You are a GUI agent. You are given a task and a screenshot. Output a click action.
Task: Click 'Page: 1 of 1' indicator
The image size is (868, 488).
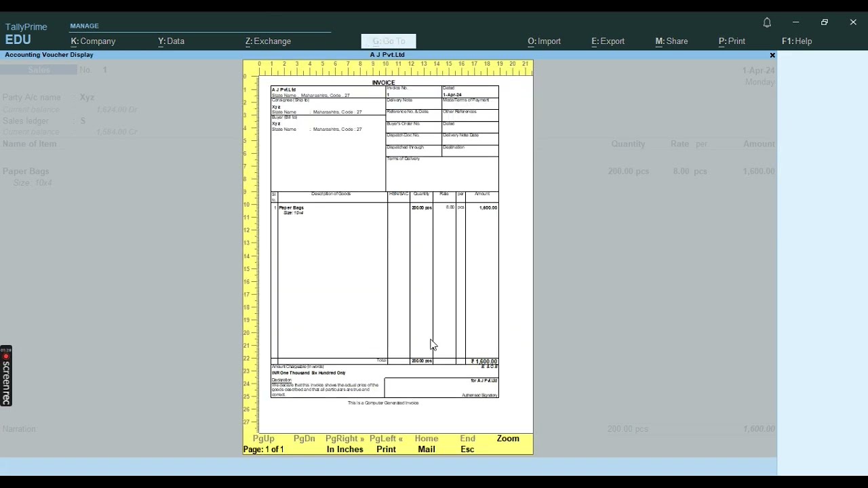(264, 449)
